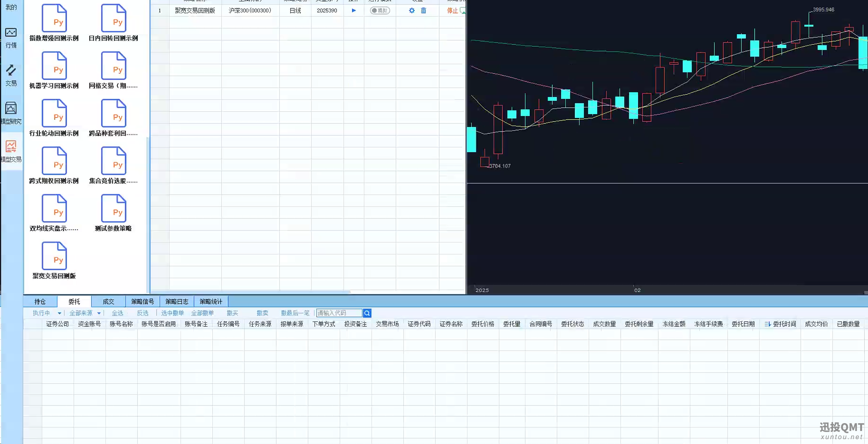Image resolution: width=868 pixels, height=444 pixels.
Task: Select the 网格交易 Python strategy file
Action: pyautogui.click(x=113, y=70)
